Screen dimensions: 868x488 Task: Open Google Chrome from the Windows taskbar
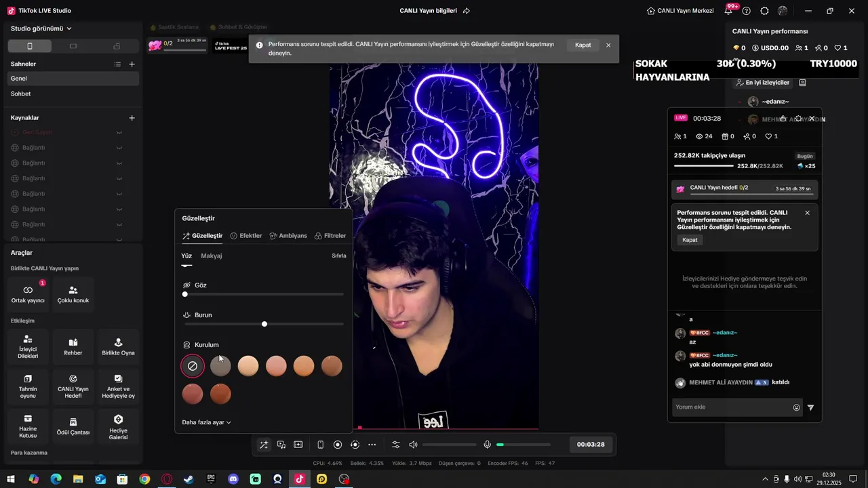[144, 479]
